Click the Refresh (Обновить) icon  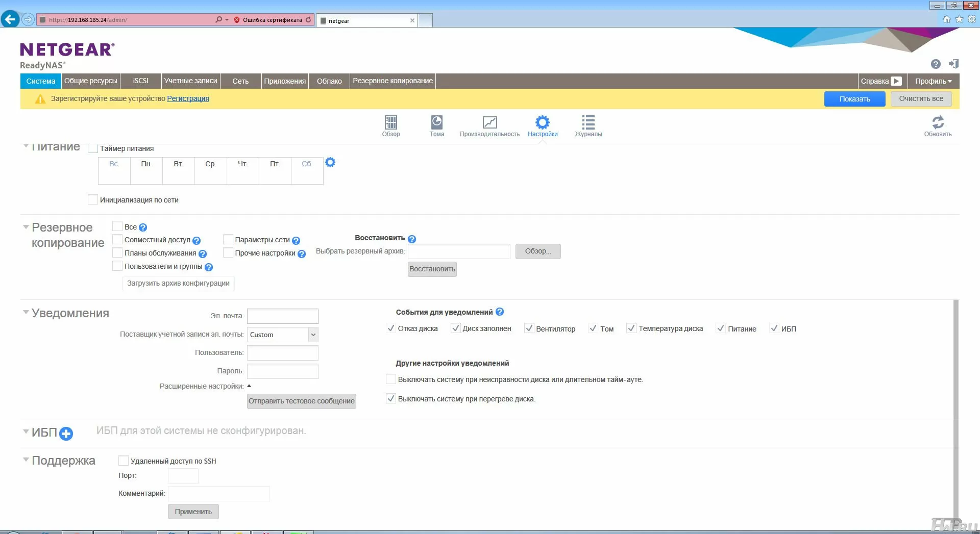[x=938, y=123]
